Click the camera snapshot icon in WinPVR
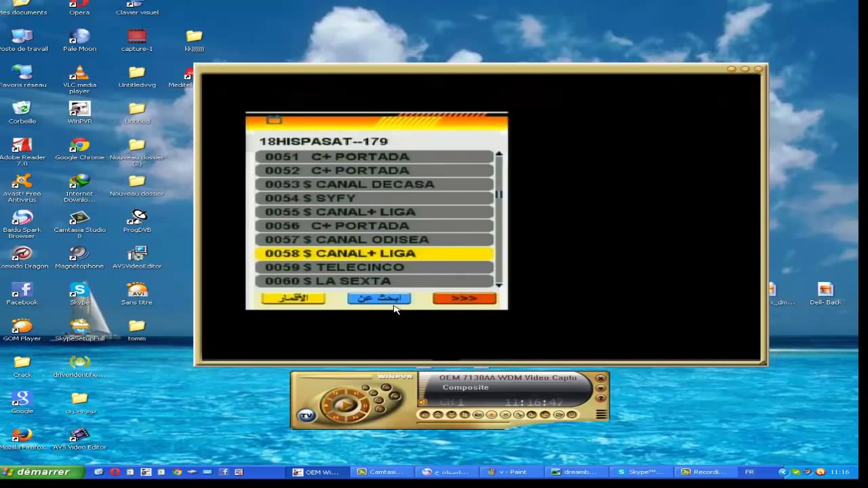Screen dimensions: 868x488 (x=478, y=415)
